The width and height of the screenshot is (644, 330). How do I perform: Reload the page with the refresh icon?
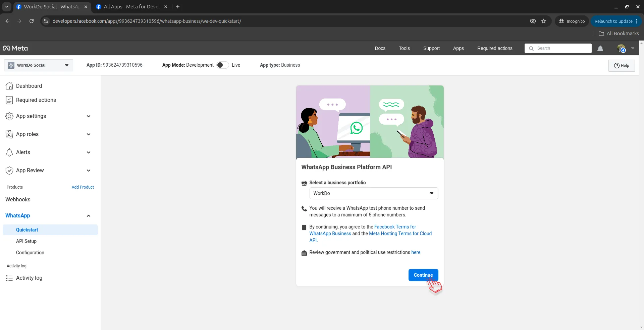[x=32, y=21]
